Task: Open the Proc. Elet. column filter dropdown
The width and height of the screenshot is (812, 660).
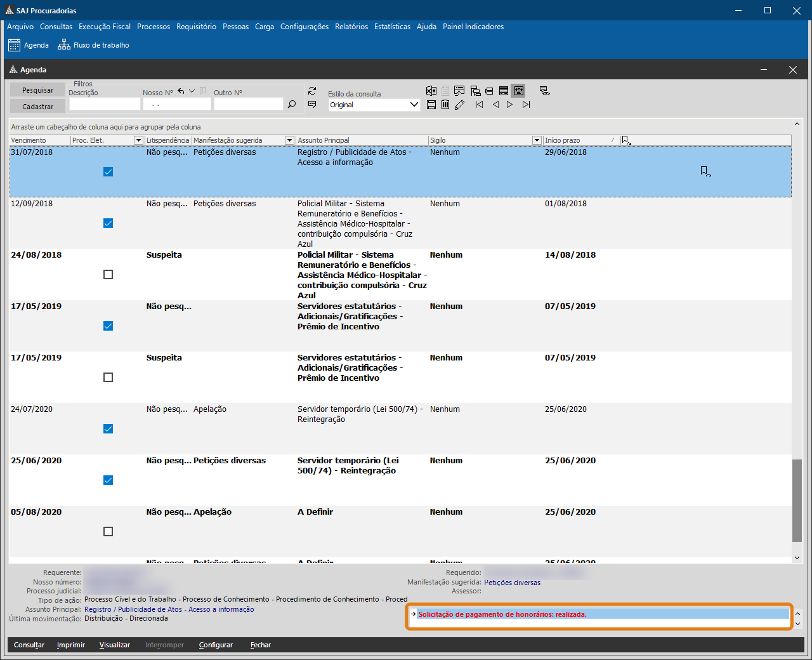Action: (138, 140)
